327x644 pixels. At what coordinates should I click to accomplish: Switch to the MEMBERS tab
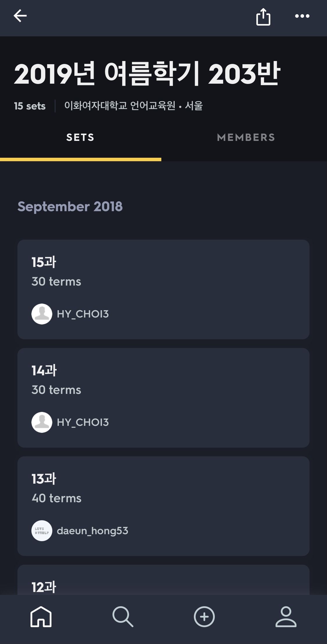(246, 137)
